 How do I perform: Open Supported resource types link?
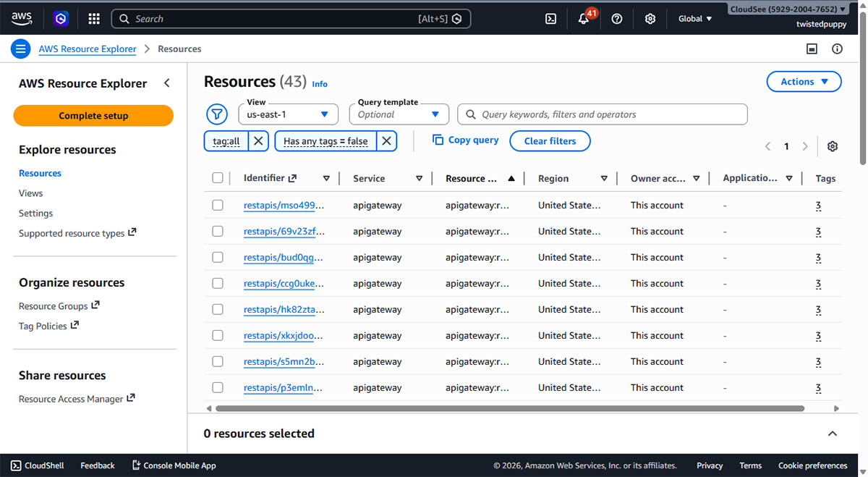pyautogui.click(x=77, y=233)
